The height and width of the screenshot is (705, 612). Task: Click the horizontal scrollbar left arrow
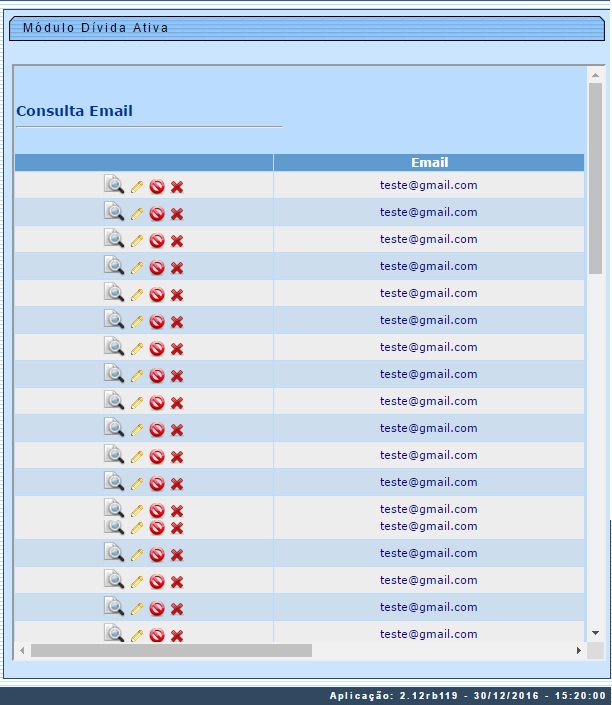tap(22, 650)
